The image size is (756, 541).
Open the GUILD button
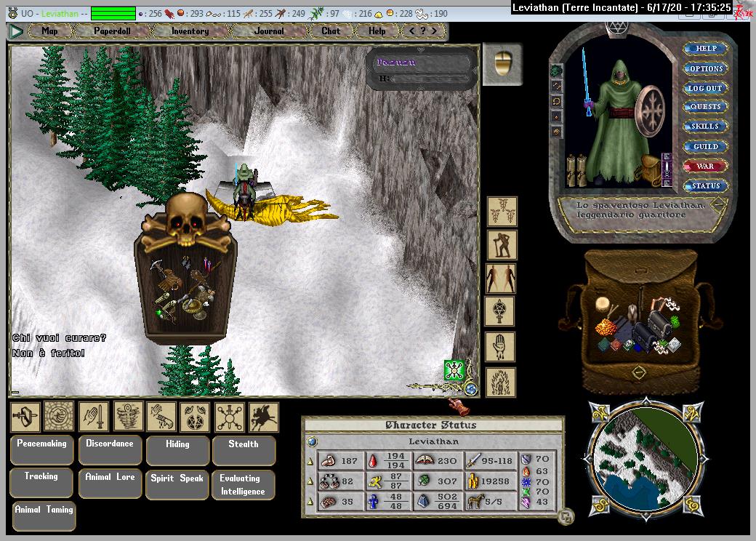706,147
